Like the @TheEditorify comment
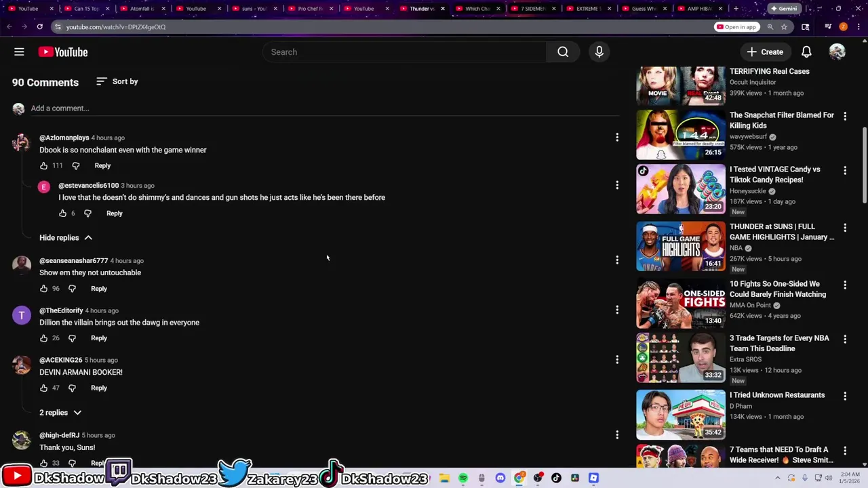 click(44, 338)
